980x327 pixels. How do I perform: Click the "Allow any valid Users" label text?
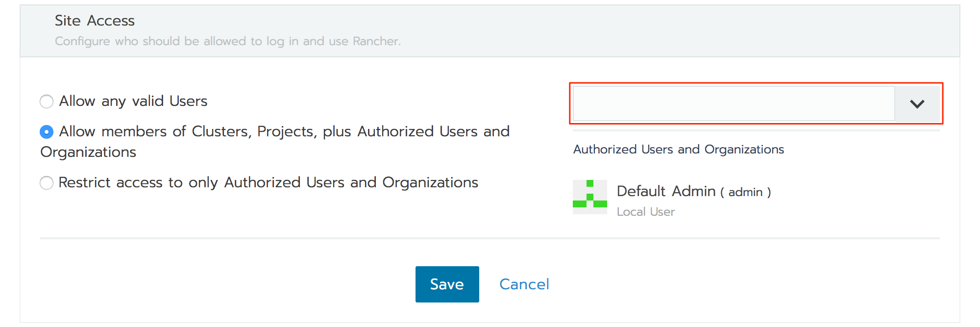click(x=133, y=101)
